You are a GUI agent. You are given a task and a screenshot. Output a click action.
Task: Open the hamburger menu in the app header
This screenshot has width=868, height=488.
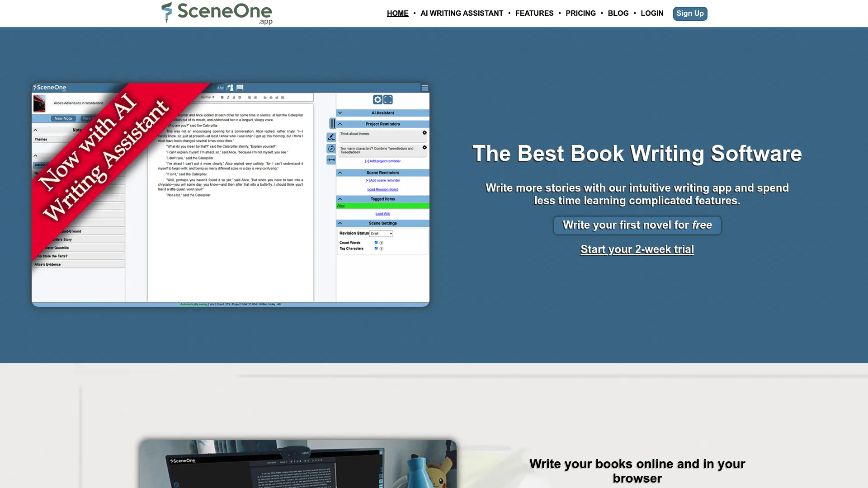click(425, 88)
